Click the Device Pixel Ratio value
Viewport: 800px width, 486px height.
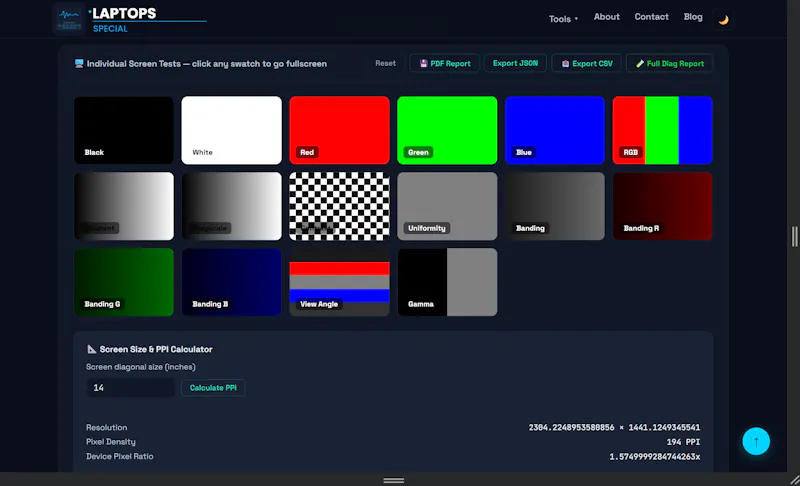tap(655, 456)
